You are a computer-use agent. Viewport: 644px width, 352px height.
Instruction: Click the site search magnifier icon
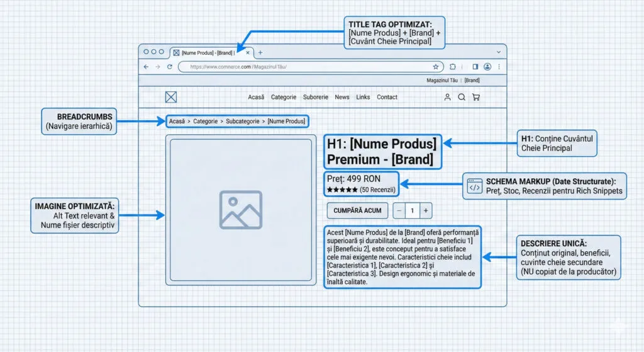pos(462,97)
